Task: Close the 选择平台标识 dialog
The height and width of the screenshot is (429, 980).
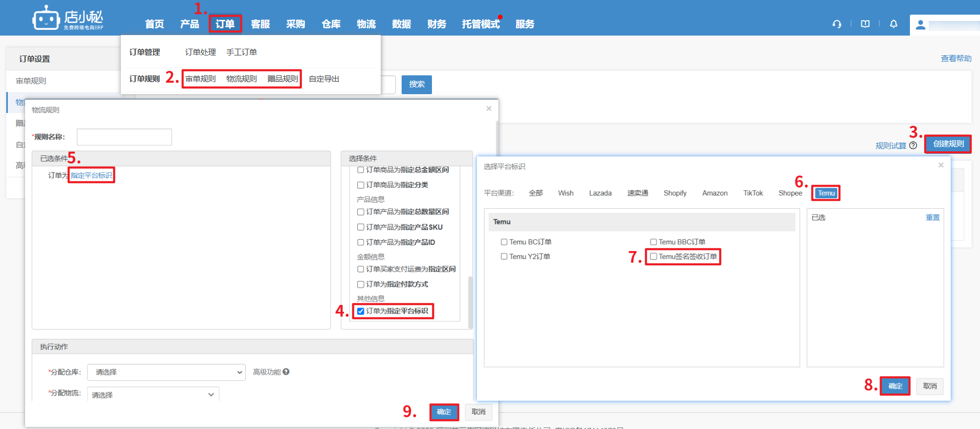Action: pos(941,165)
